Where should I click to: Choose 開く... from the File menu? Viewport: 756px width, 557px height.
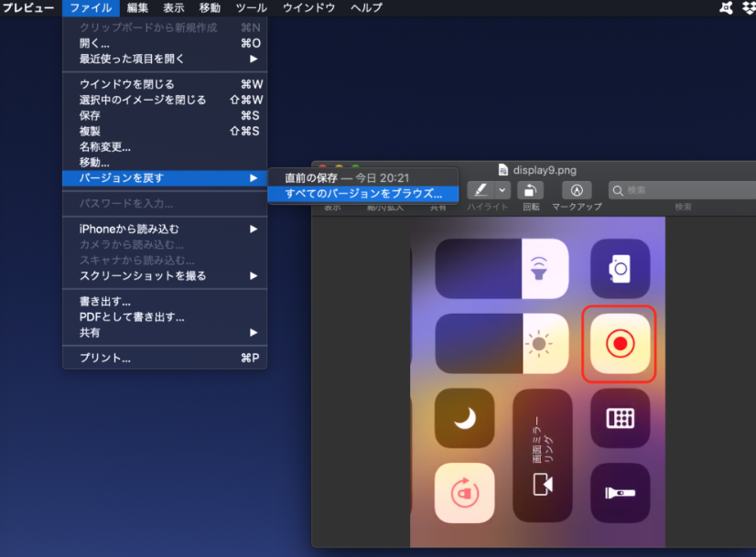pyautogui.click(x=165, y=43)
